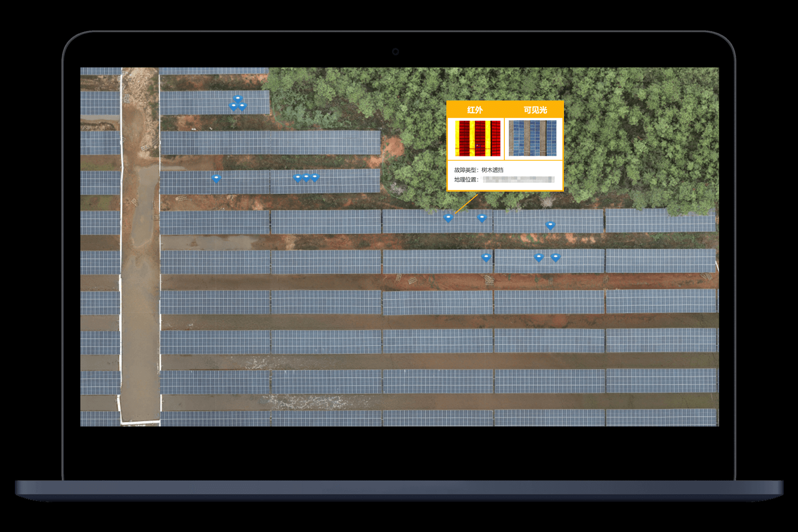Click the top marker in the three-marker triangle cluster
The image size is (798, 532).
pyautogui.click(x=238, y=98)
